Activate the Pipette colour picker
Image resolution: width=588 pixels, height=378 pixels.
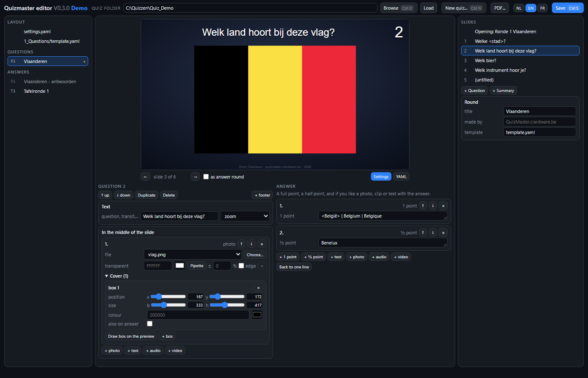tap(197, 266)
